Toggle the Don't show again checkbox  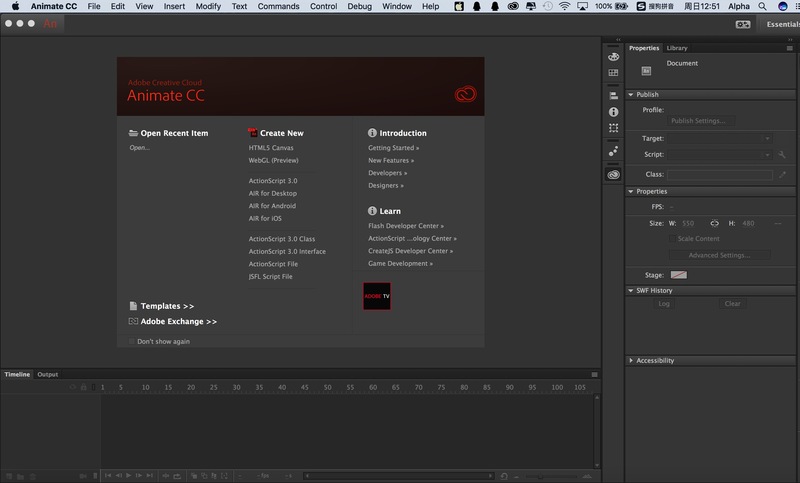click(132, 341)
